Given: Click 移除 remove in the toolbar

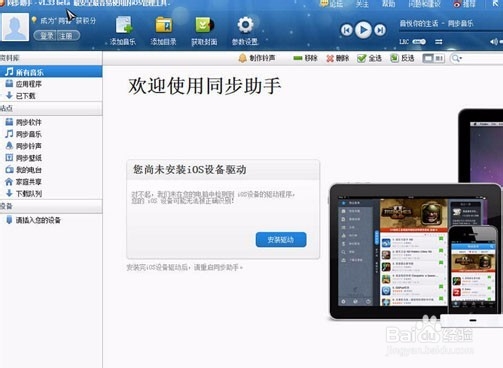Looking at the screenshot, I should [x=305, y=58].
